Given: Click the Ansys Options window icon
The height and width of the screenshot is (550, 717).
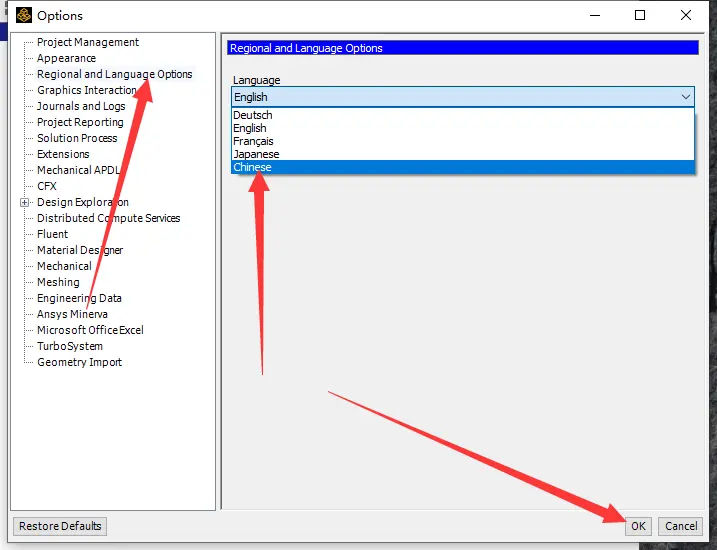Looking at the screenshot, I should click(x=24, y=15).
